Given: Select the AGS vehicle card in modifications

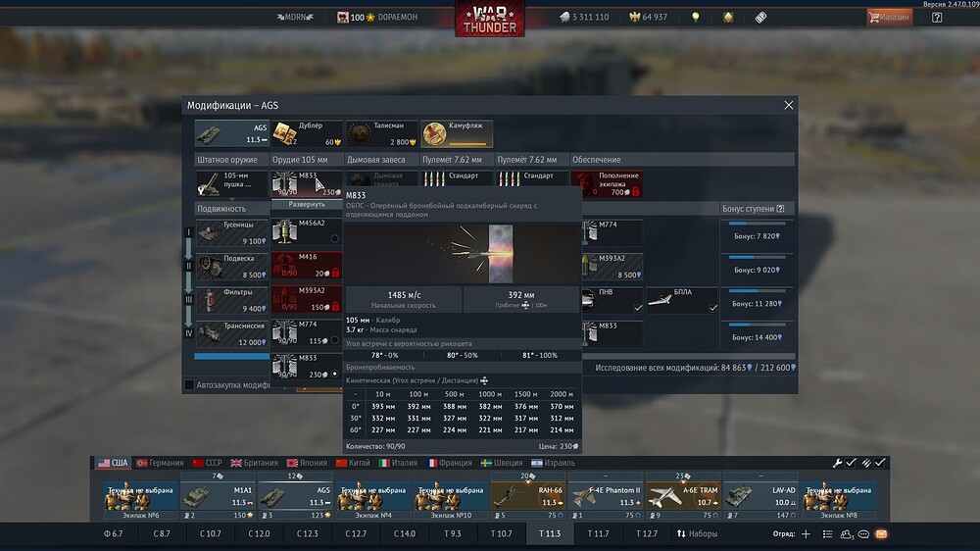Looking at the screenshot, I should pos(232,133).
